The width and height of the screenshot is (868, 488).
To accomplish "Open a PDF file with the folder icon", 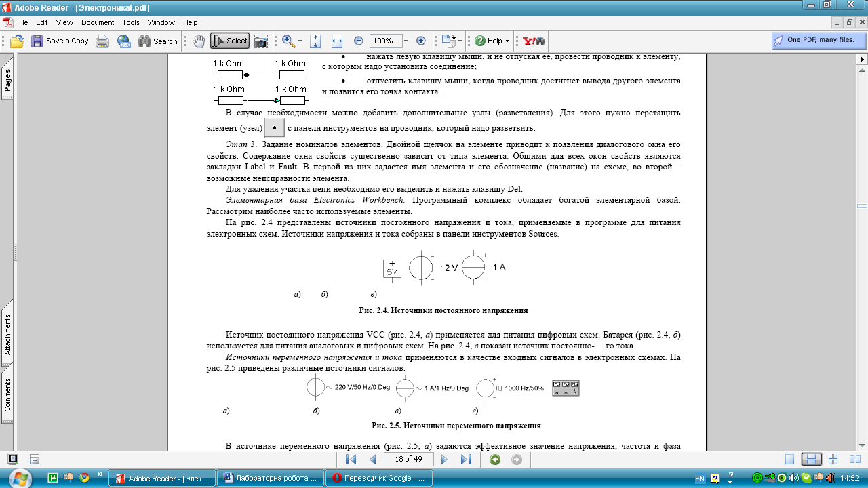I will point(17,41).
